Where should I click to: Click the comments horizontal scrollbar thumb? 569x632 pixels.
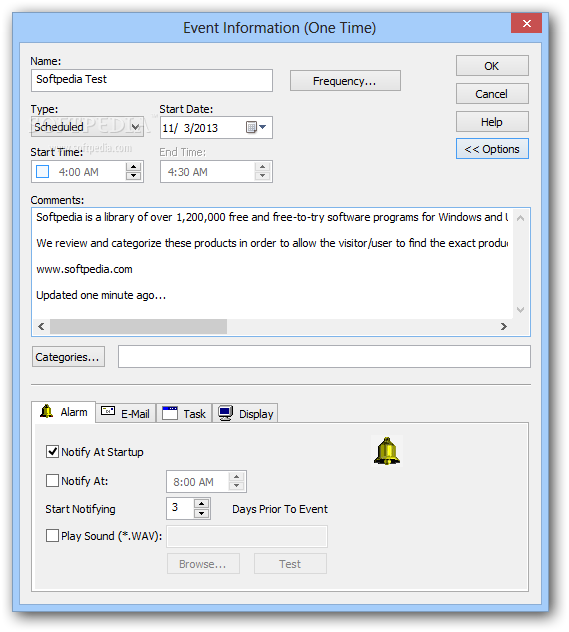click(x=138, y=326)
